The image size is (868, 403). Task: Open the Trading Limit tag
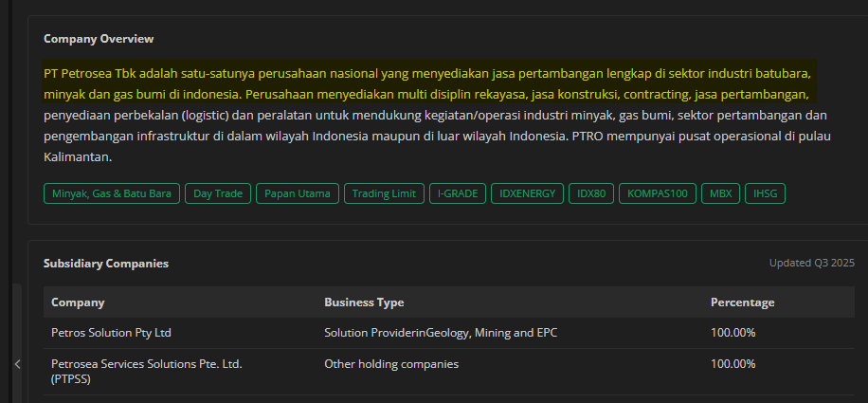click(384, 193)
